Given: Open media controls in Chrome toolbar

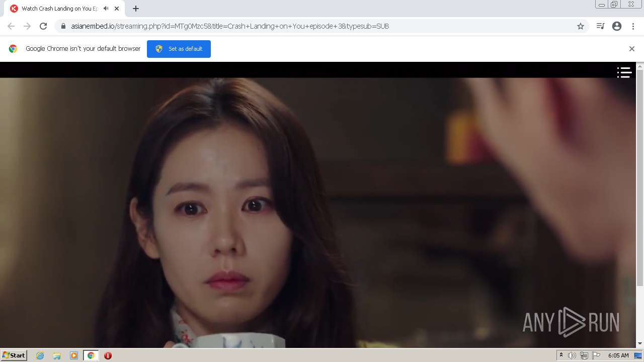Looking at the screenshot, I should (600, 26).
